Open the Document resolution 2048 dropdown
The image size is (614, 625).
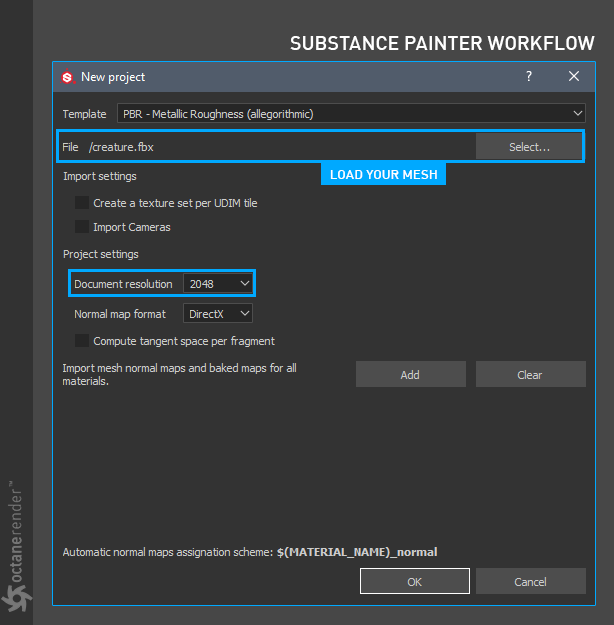pos(218,284)
